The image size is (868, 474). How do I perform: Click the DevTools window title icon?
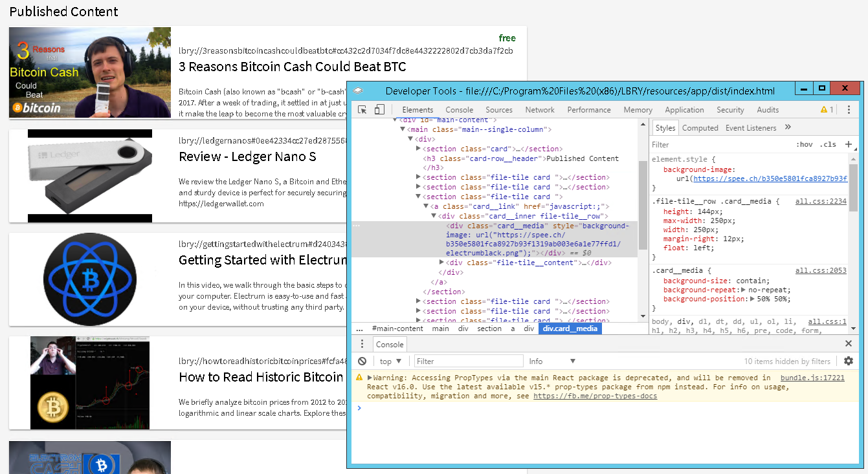(358, 91)
